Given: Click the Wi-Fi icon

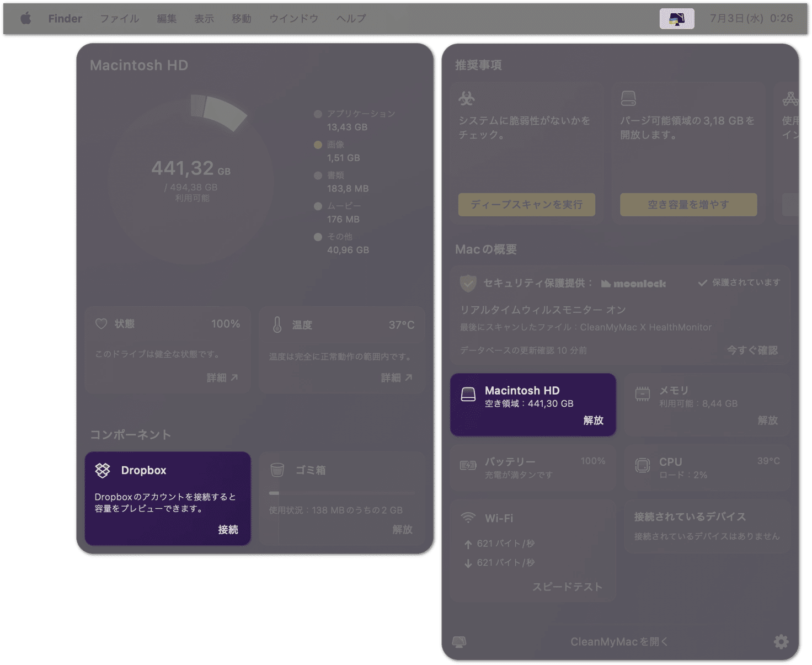Looking at the screenshot, I should (x=468, y=518).
